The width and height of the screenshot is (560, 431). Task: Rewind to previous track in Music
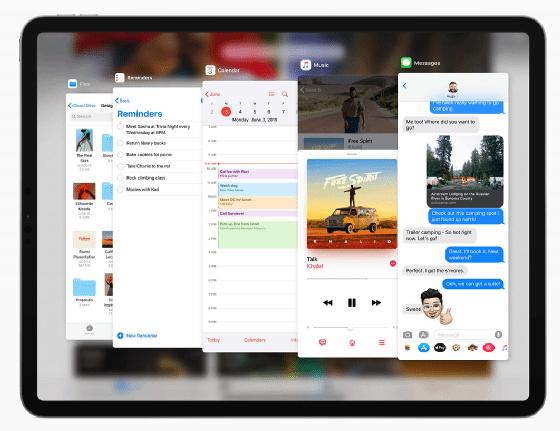[x=328, y=303]
